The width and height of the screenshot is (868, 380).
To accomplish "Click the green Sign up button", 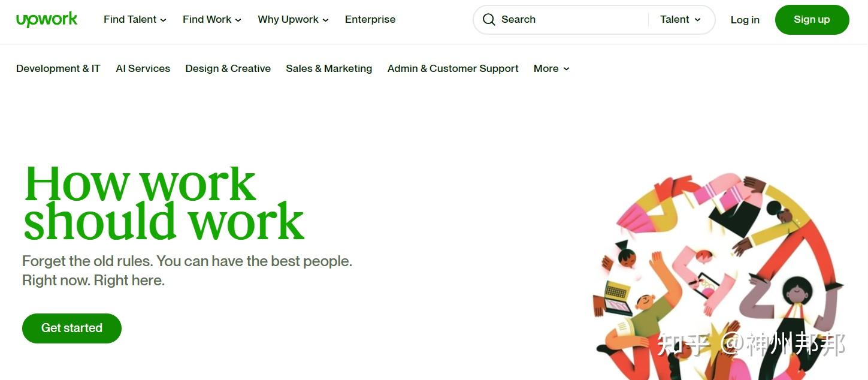I will pyautogui.click(x=812, y=20).
